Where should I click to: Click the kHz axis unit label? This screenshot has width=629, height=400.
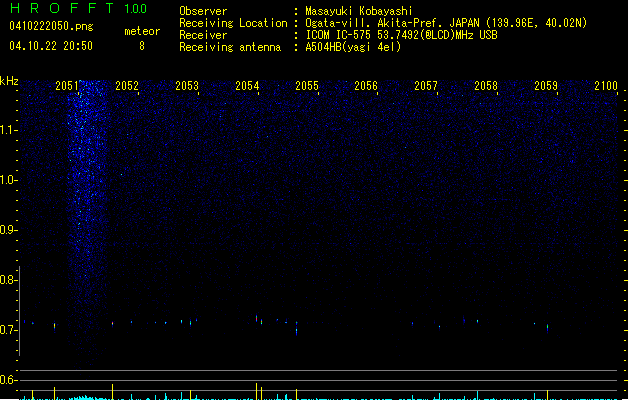pyautogui.click(x=9, y=81)
